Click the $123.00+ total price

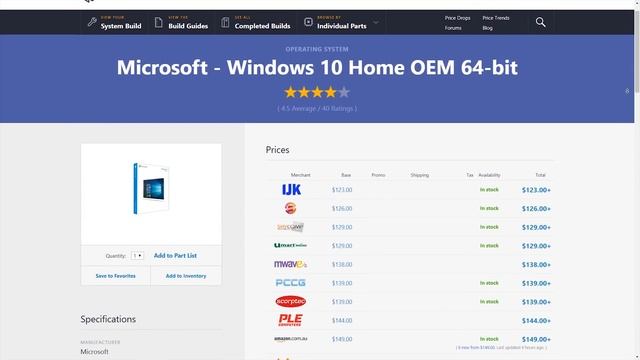click(536, 190)
